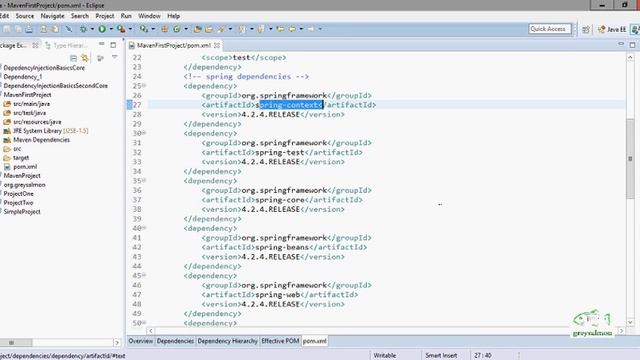Click the Open Task folder icon
Screen dimensions: 640x360
pyautogui.click(x=209, y=29)
